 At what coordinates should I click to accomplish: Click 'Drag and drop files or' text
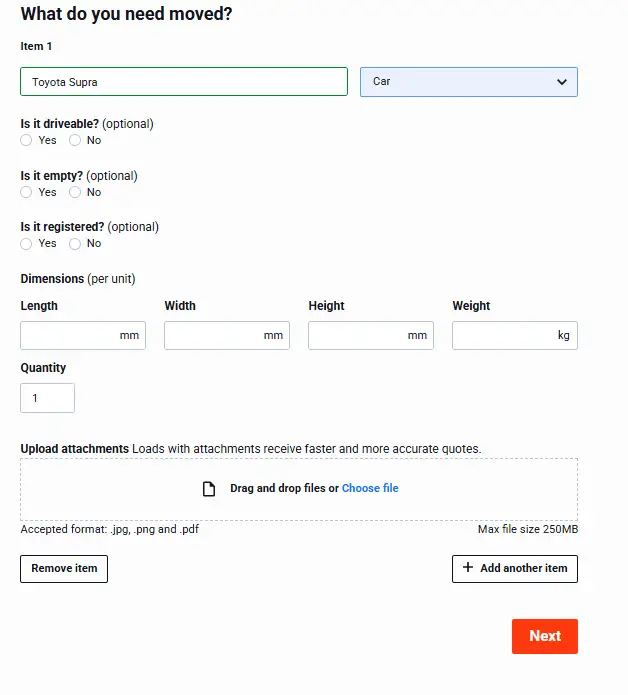[x=285, y=488]
